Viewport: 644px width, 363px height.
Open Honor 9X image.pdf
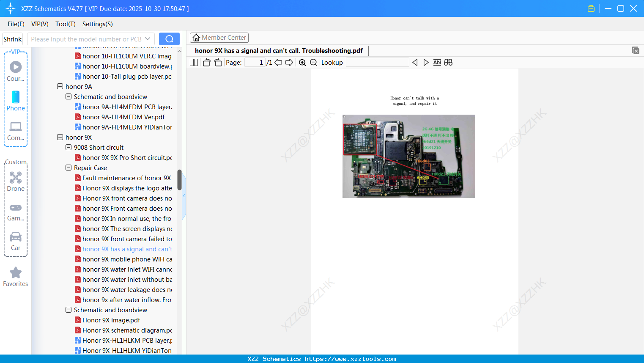pyautogui.click(x=107, y=320)
